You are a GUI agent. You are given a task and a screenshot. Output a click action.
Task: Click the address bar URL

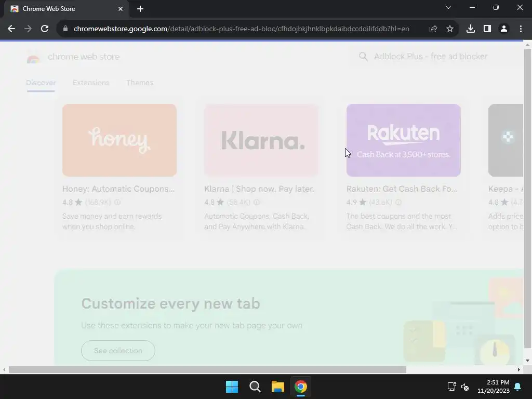point(241,29)
